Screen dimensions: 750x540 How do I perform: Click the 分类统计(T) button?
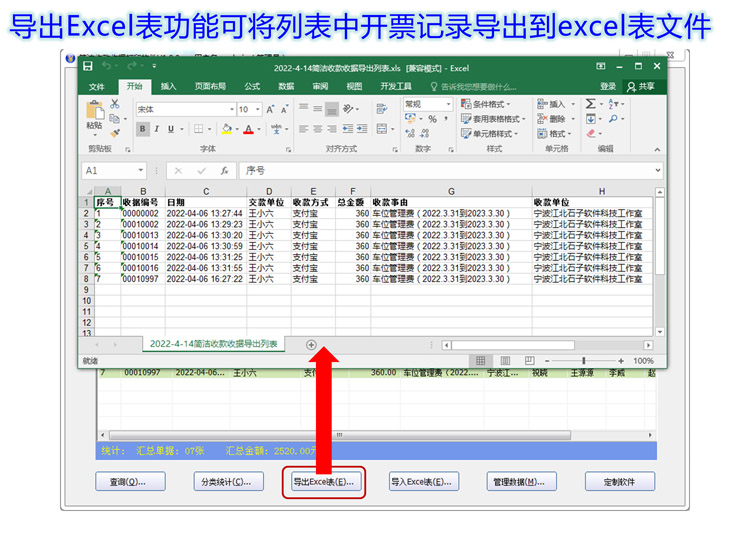228,482
